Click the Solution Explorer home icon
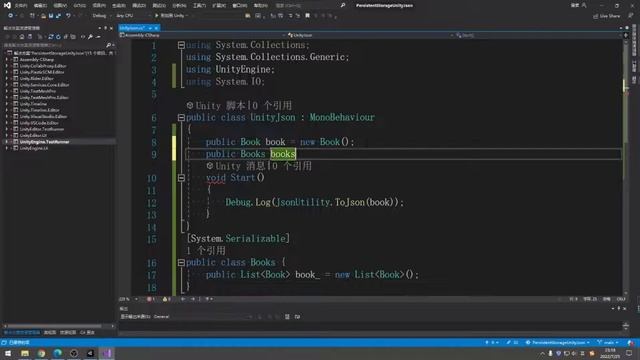Screen dimensions: 640x360 [x=22, y=37]
